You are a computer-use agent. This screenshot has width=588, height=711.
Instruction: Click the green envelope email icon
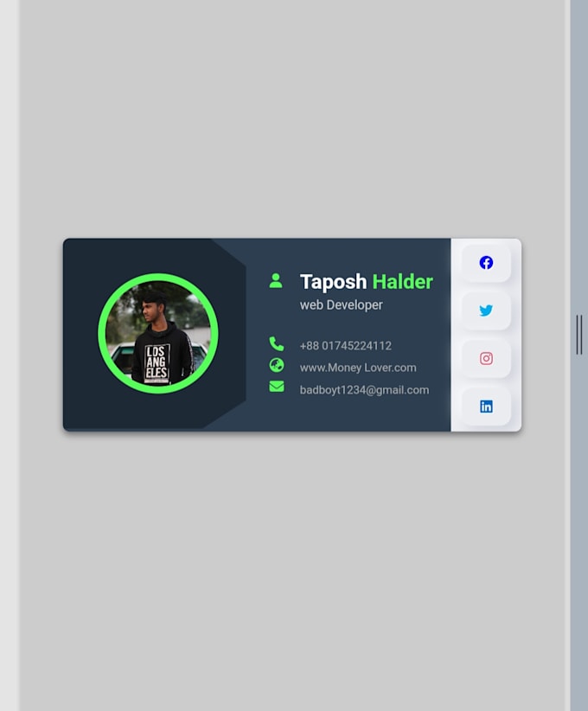point(277,387)
